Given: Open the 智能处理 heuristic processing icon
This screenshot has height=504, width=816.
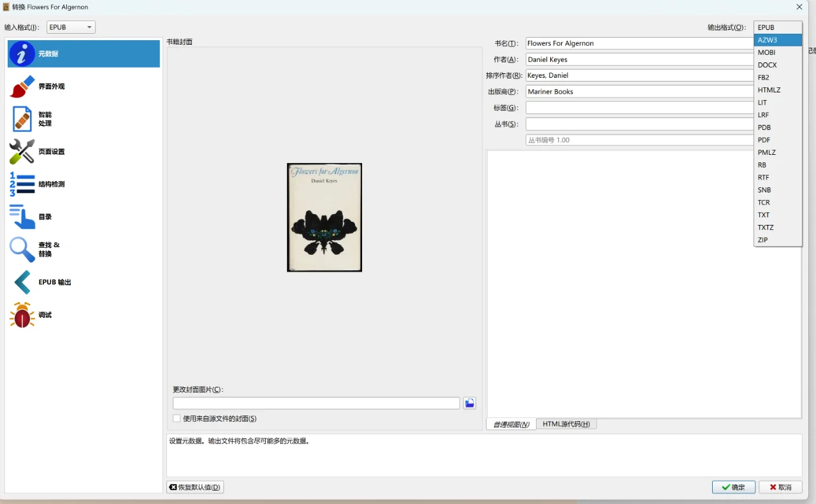Looking at the screenshot, I should (x=22, y=119).
